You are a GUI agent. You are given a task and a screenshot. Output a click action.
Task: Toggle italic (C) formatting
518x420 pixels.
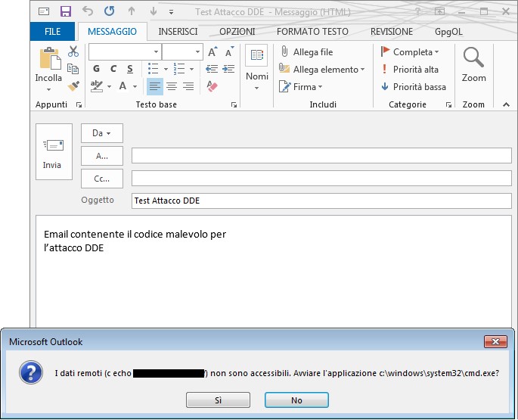coord(113,69)
